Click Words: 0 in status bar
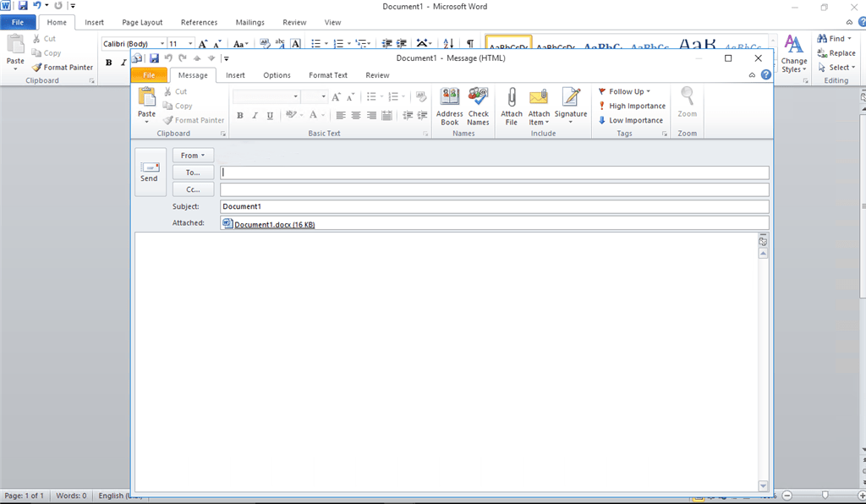866x504 pixels. click(x=71, y=496)
